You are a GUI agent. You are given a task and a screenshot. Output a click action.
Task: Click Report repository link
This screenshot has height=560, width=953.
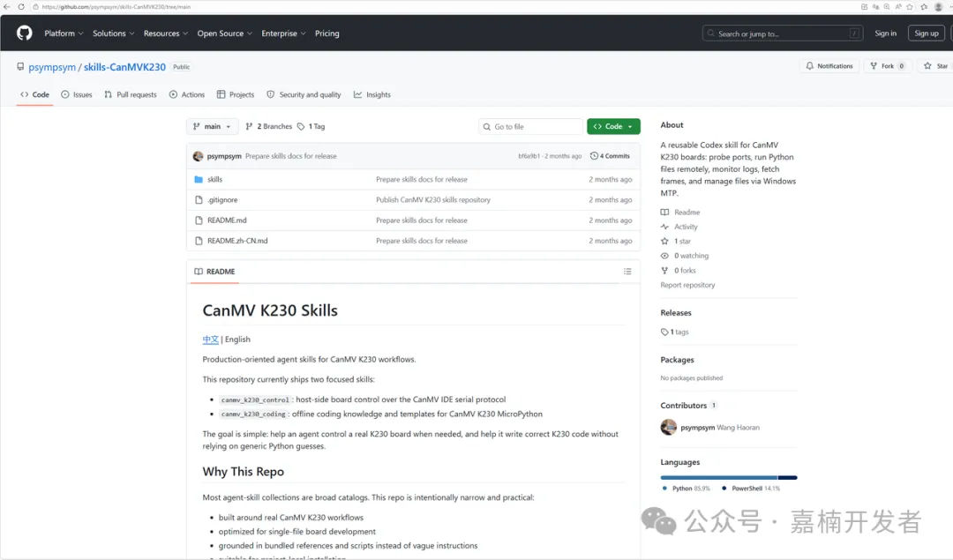[687, 285]
